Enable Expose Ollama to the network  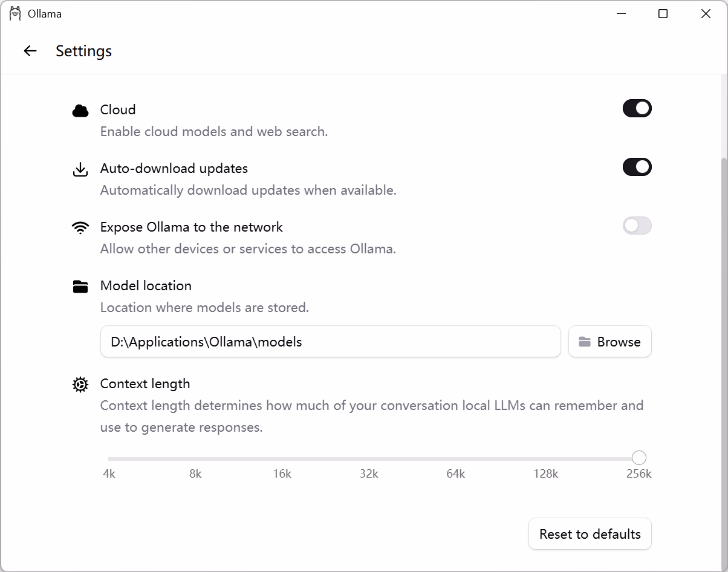click(x=637, y=226)
